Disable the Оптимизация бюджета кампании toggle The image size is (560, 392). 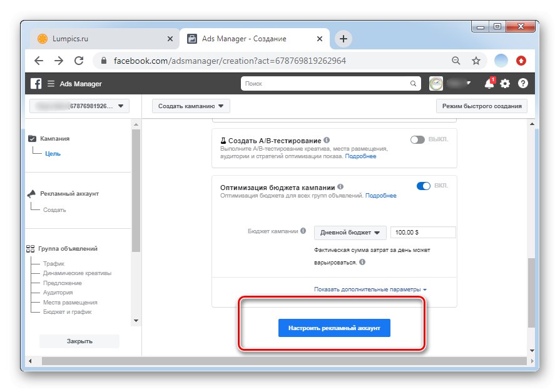click(x=423, y=186)
